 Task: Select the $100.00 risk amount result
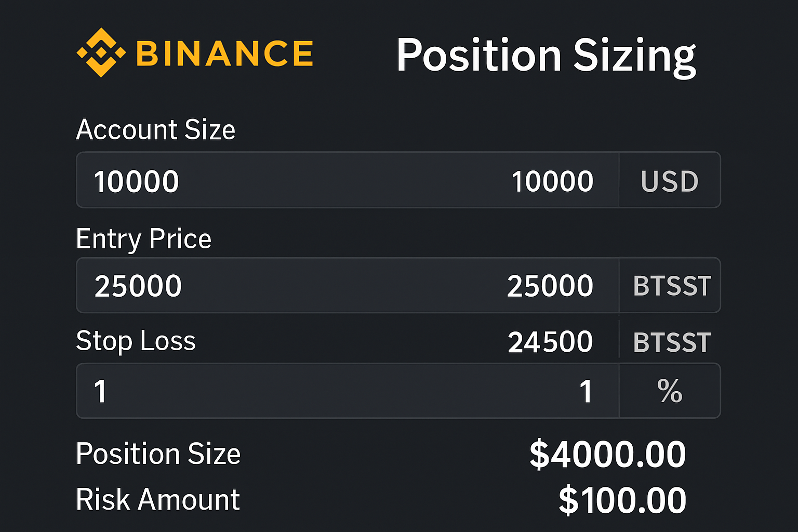point(623,499)
